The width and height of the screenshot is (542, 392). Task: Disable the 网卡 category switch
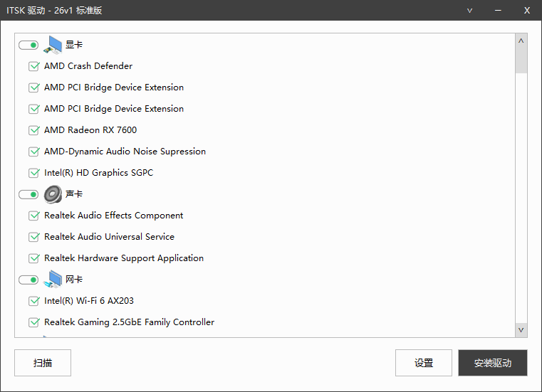pos(28,280)
